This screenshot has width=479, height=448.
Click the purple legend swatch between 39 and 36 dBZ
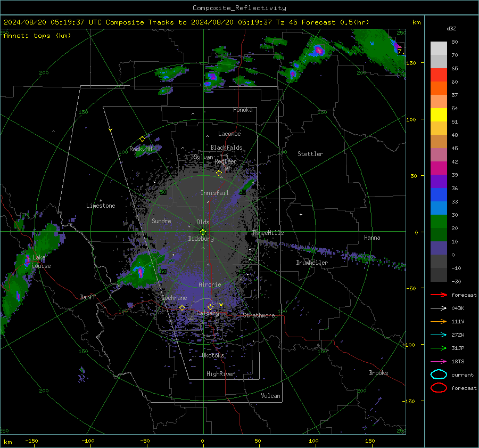(439, 181)
